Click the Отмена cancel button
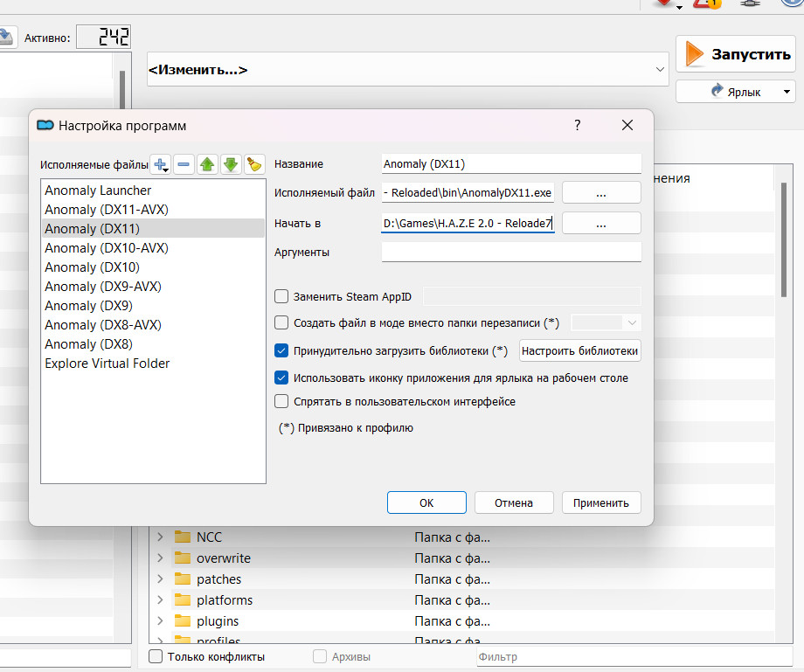This screenshot has width=804, height=672. pos(514,502)
